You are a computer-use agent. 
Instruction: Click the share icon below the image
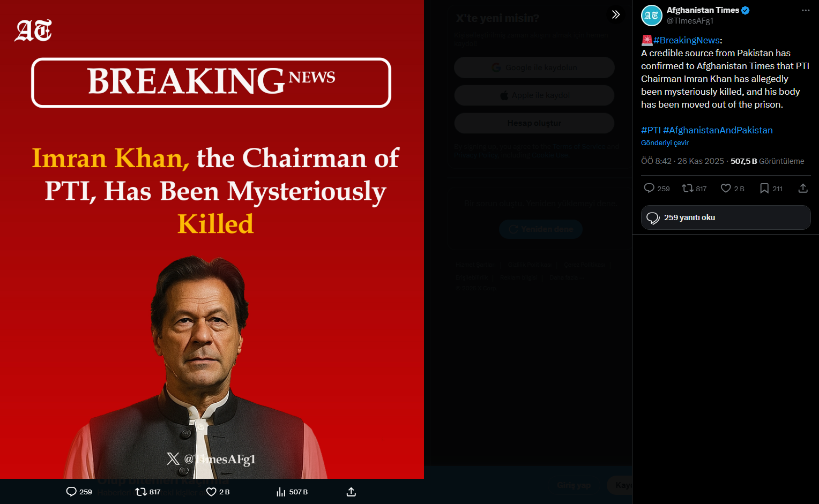[351, 492]
